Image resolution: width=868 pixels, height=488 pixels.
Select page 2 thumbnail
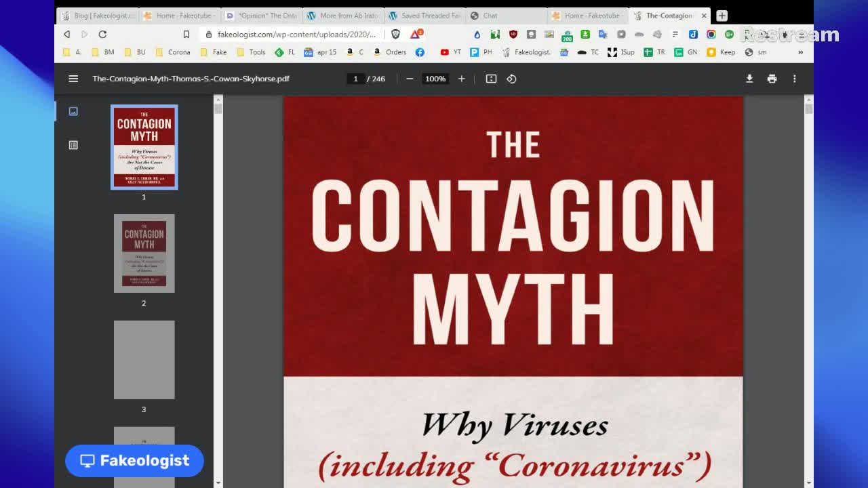click(x=144, y=253)
